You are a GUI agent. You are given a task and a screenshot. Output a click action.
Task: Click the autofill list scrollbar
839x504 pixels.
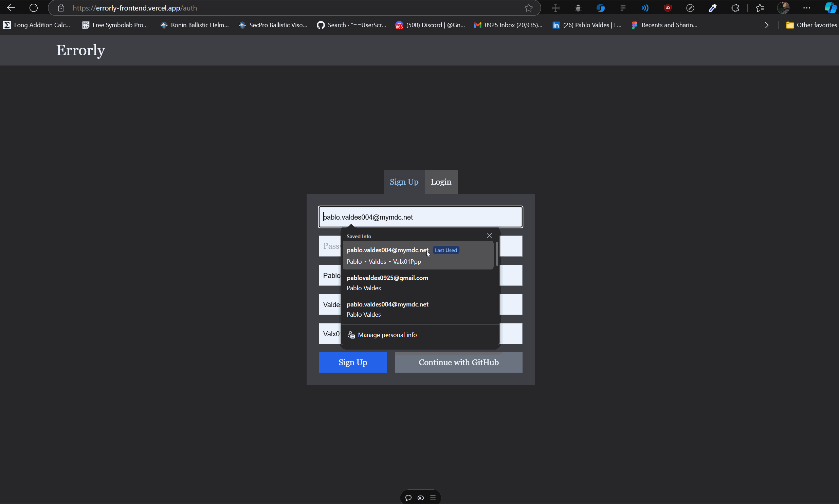click(x=497, y=254)
